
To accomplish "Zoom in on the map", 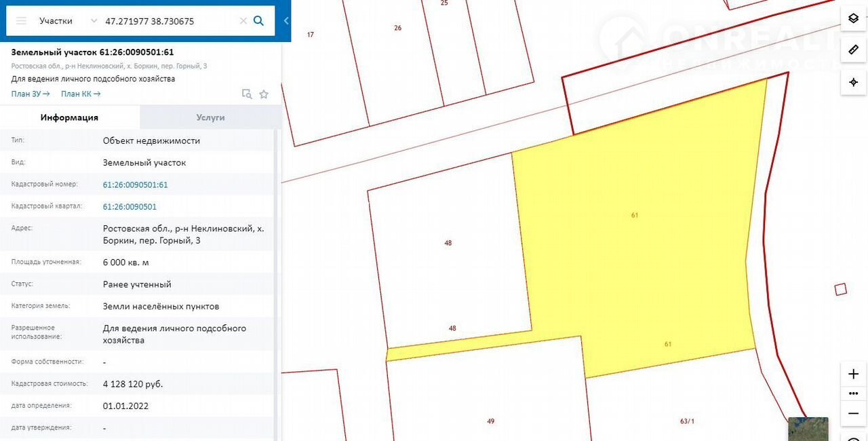I will 853,374.
